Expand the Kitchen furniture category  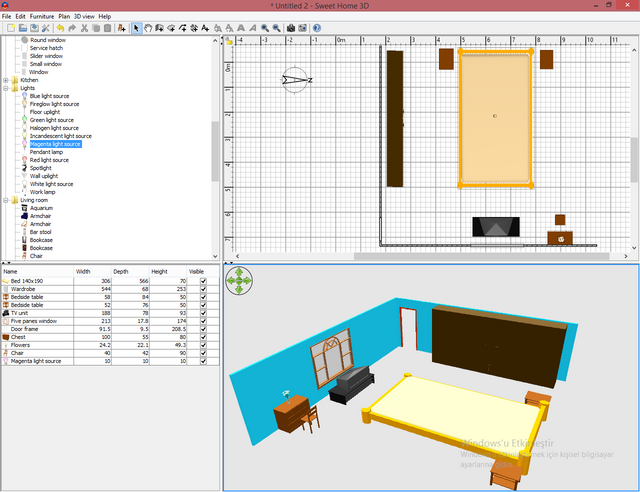point(6,80)
